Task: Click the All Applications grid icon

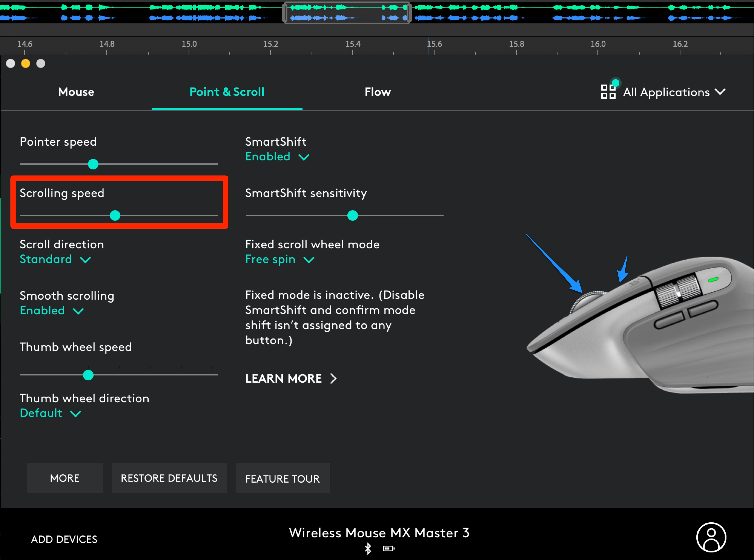Action: (608, 92)
